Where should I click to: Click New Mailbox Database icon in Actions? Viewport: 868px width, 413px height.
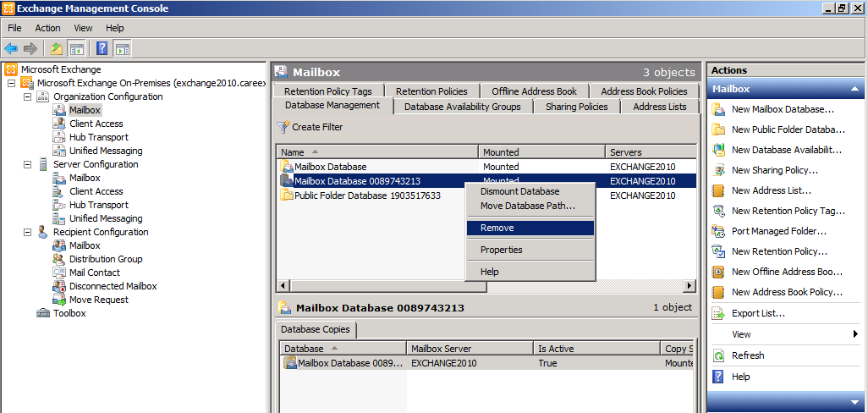[718, 110]
